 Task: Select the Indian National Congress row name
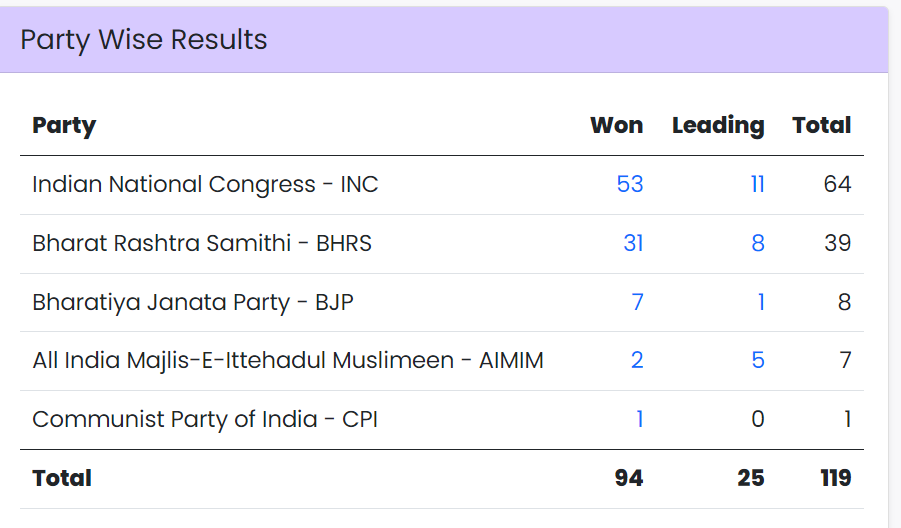[205, 184]
